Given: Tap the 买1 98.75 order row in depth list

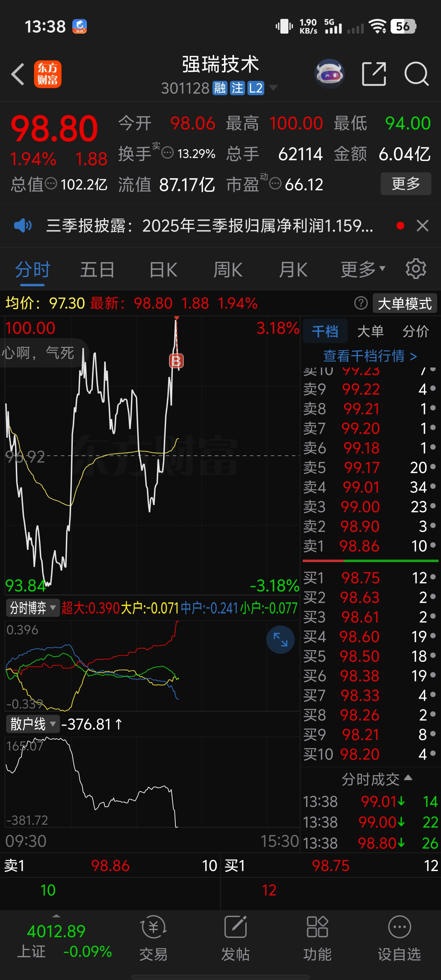Looking at the screenshot, I should coord(370,578).
